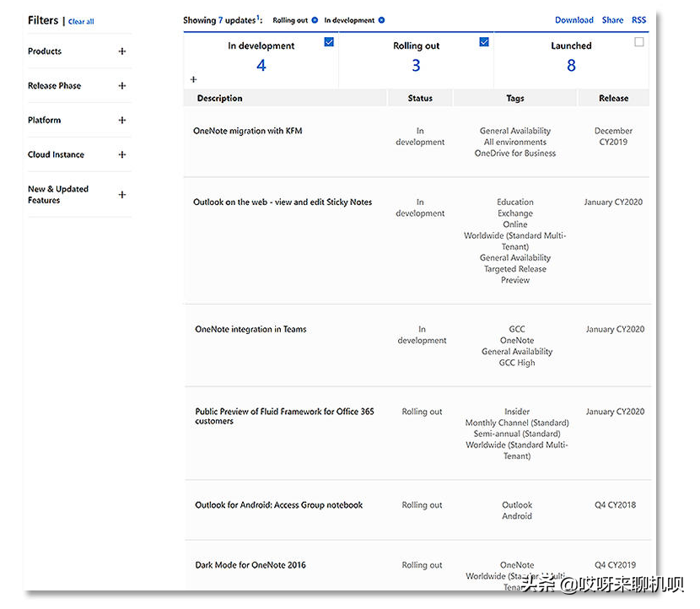Remove the Rolling out filter chip

pyautogui.click(x=315, y=20)
